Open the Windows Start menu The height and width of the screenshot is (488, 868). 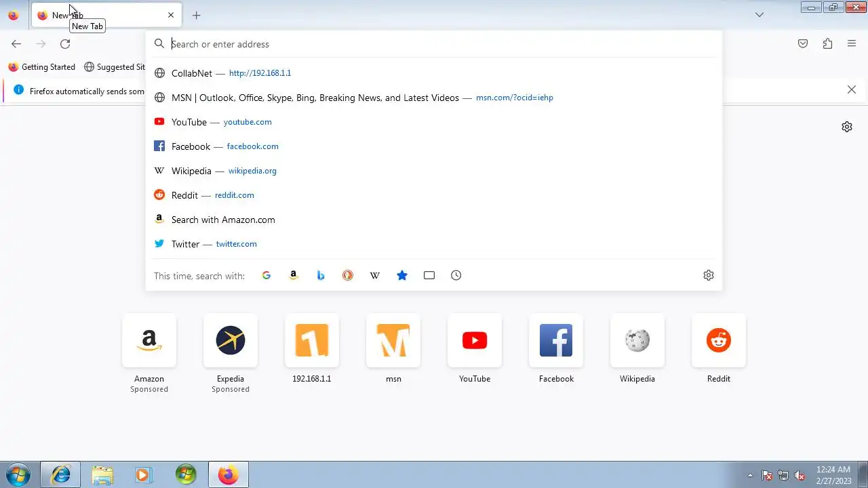(x=18, y=475)
